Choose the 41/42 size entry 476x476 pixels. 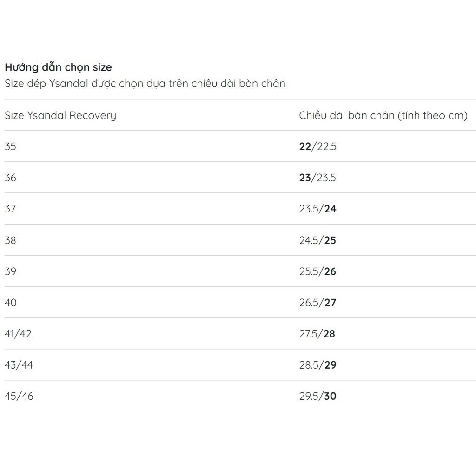[18, 334]
